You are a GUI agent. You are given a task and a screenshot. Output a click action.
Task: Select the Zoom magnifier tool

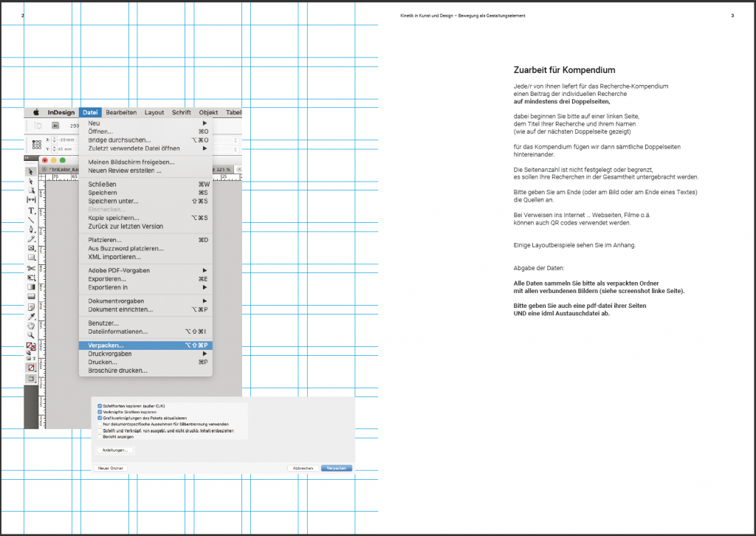(x=31, y=335)
